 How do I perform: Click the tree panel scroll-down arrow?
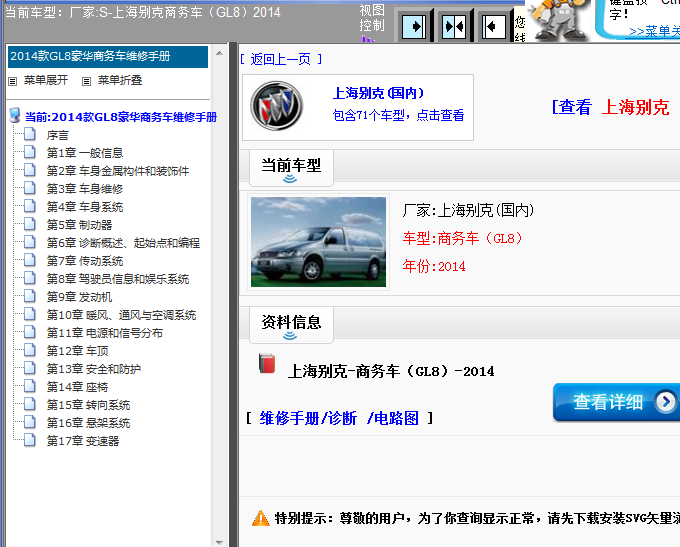click(x=219, y=542)
